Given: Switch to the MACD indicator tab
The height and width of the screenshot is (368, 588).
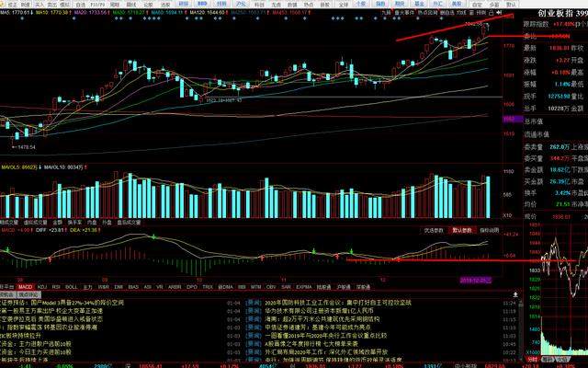Looking at the screenshot, I should [x=26, y=286].
